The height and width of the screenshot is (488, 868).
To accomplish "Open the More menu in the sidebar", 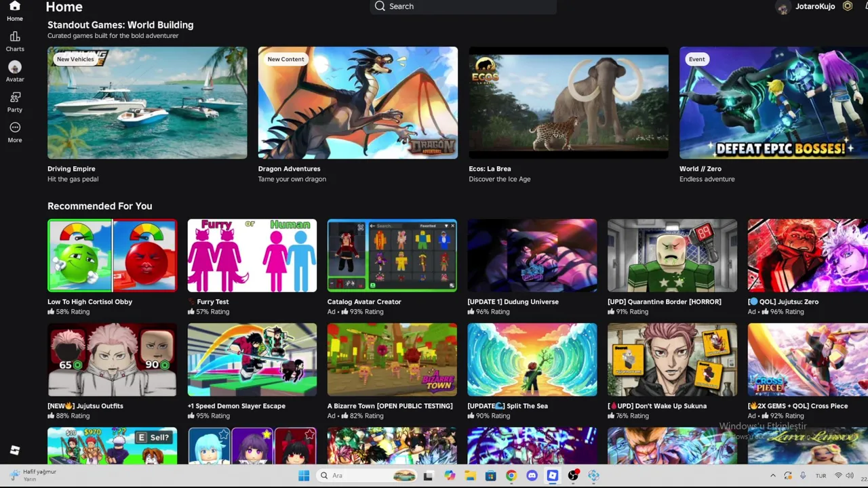I will pos(15,127).
